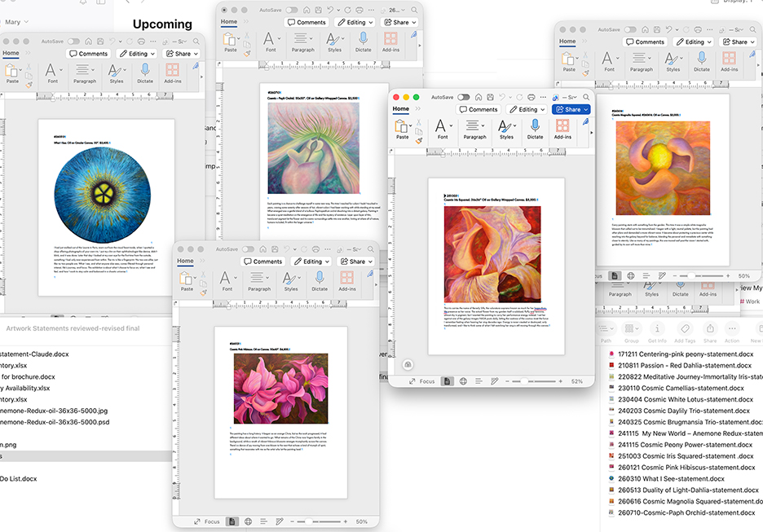Screen dimensions: 763x532
Task: Click the home icon in the Paph Orchid window title bar
Action: (x=307, y=10)
